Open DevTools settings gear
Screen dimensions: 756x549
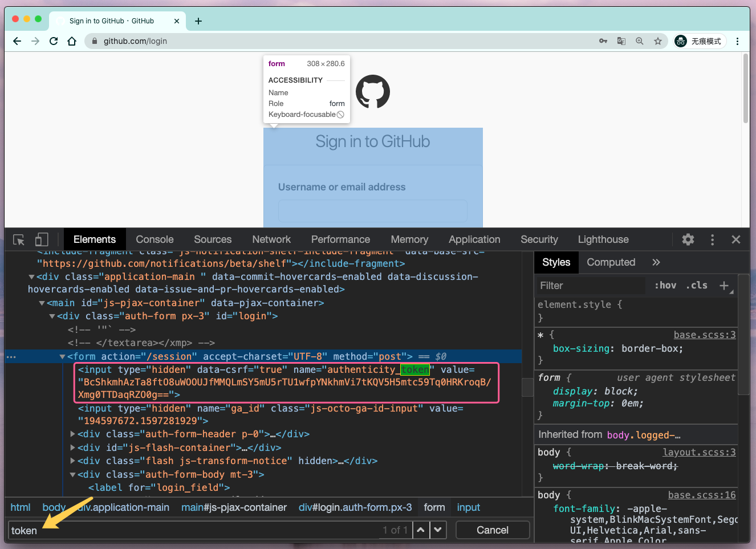pos(688,239)
